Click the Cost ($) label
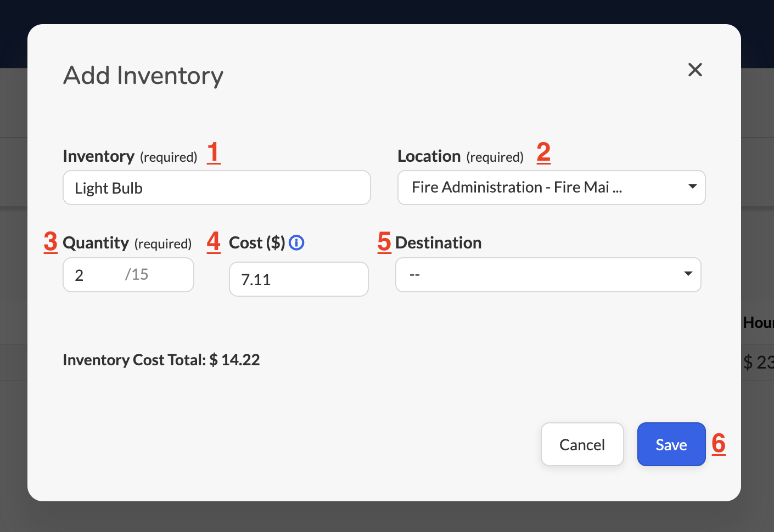The height and width of the screenshot is (532, 774). point(257,242)
